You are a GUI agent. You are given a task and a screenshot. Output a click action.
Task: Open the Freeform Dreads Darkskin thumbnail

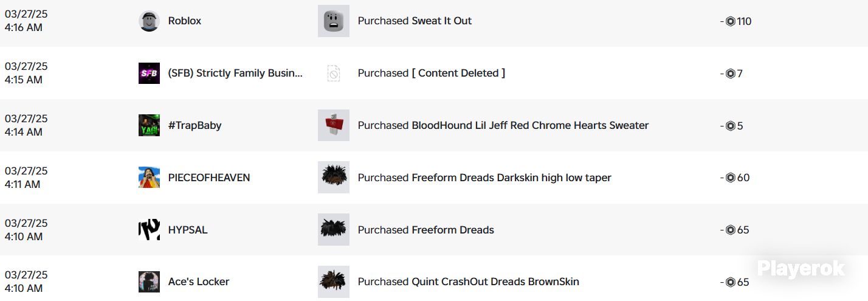[x=334, y=178]
